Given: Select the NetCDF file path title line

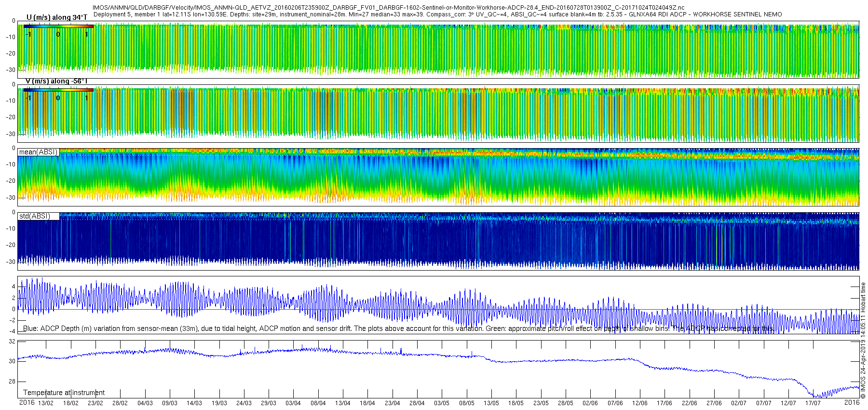Looking at the screenshot, I should 388,8.
